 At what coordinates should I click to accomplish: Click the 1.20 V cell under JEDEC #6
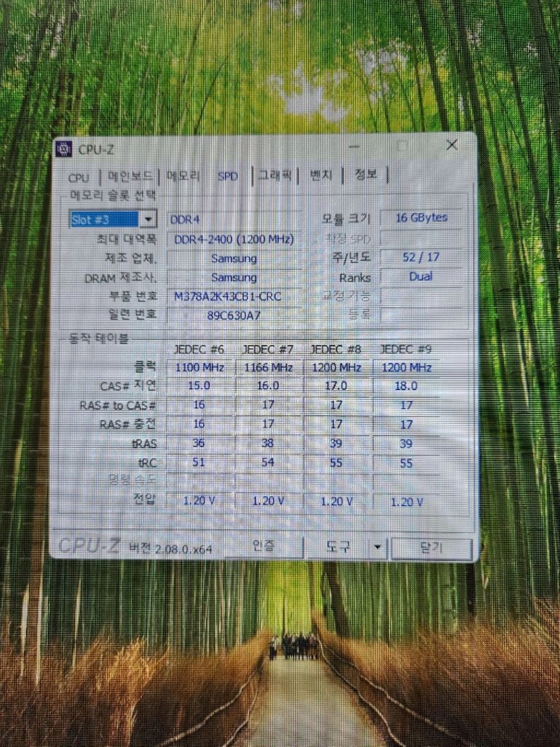[199, 500]
